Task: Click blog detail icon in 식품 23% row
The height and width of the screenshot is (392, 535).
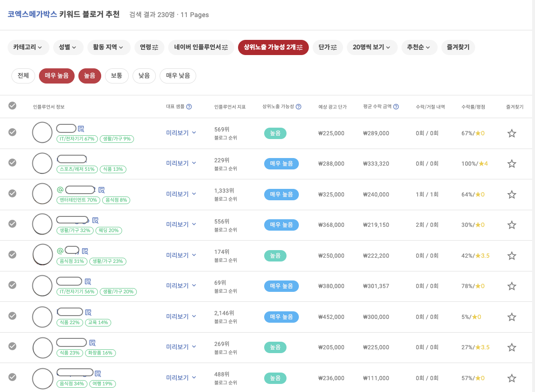Action: 92,343
